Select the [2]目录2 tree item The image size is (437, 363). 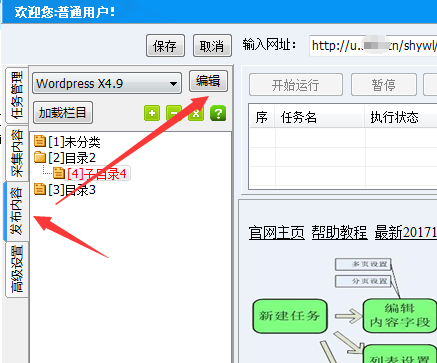[x=72, y=157]
